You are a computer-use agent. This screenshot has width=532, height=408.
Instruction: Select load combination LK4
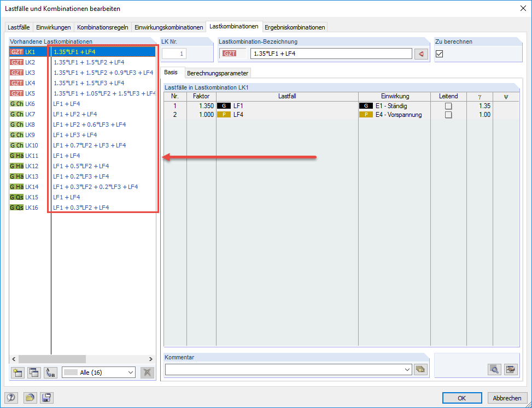[83, 83]
